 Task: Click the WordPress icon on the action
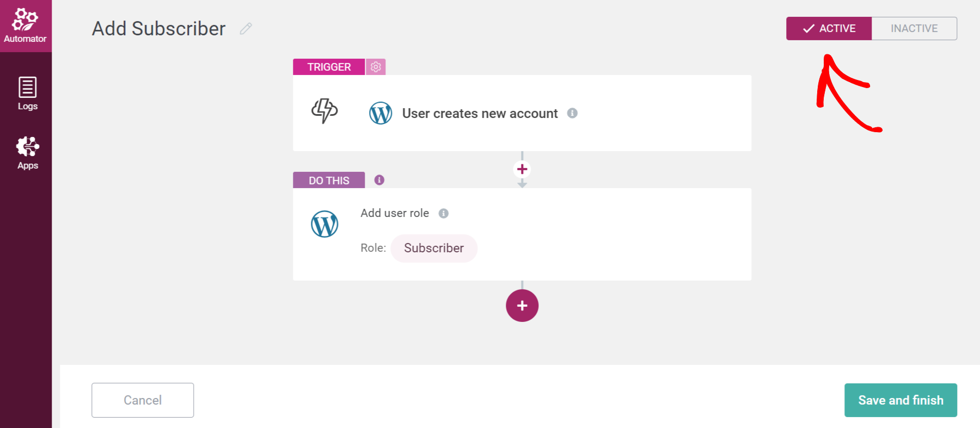(324, 224)
